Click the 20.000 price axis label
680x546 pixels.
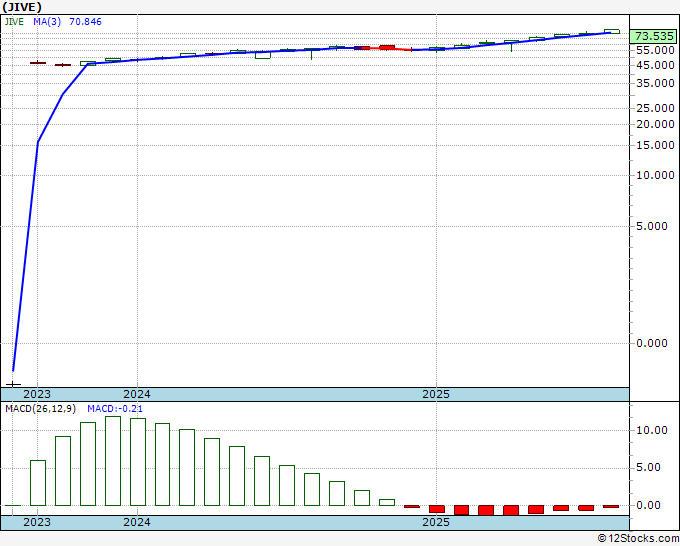click(x=655, y=124)
